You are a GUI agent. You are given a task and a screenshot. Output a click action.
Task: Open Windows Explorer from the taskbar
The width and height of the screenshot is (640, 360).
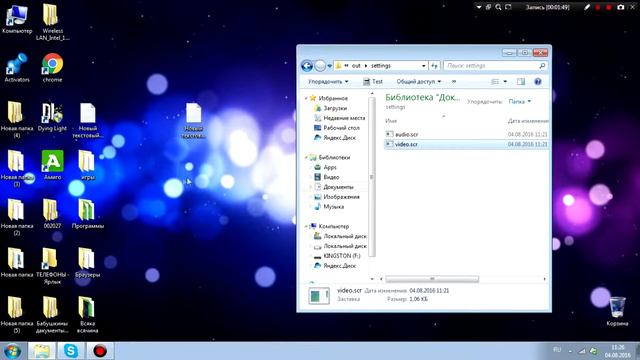(42, 351)
